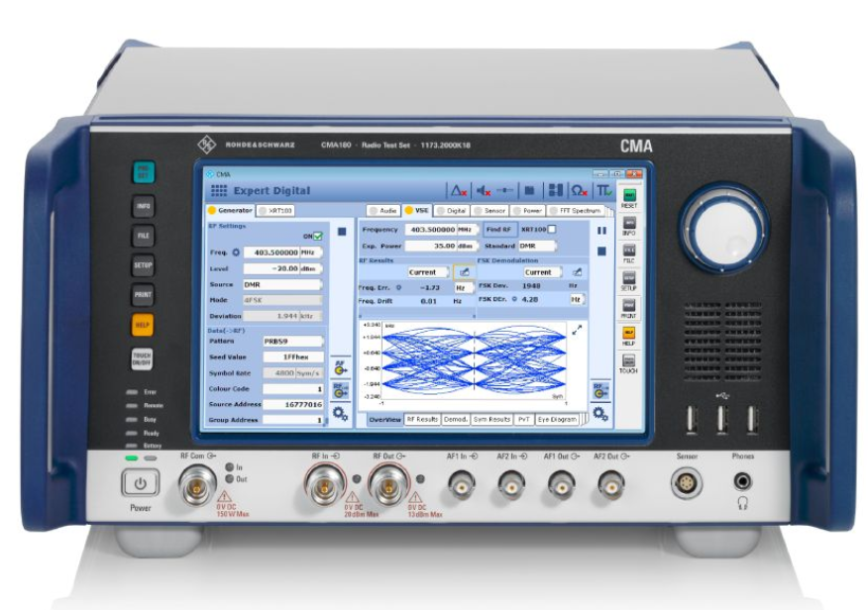Tap the on-screen INFO softkey

[629, 223]
